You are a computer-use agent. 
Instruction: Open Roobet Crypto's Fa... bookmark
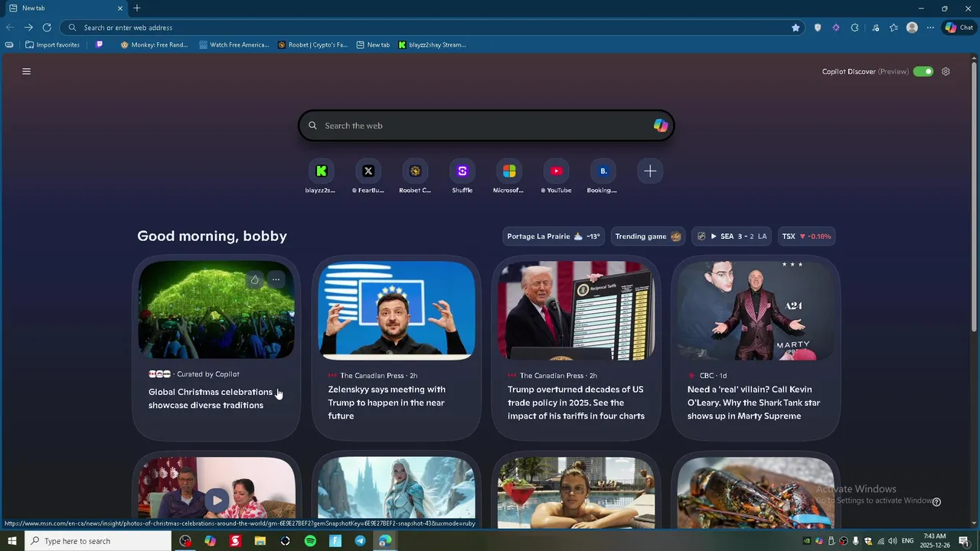312,44
